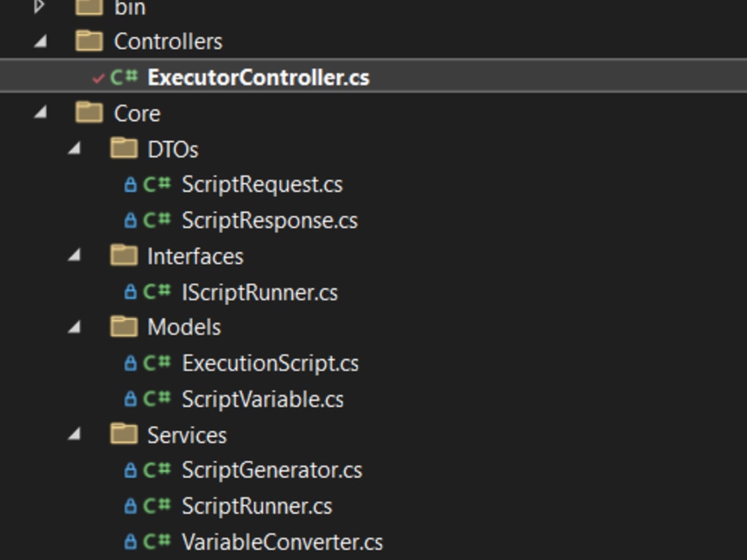
Task: Click the Core folder icon
Action: tap(89, 112)
